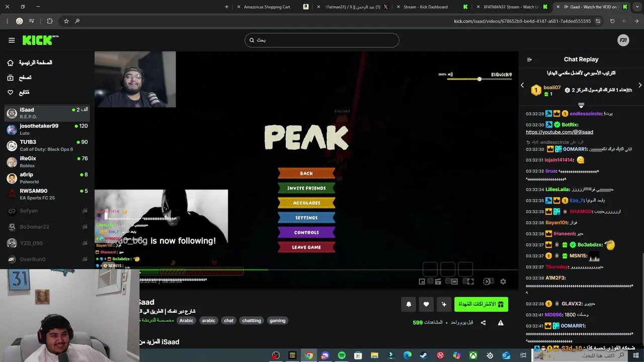Screen dimensions: 644x362
Task: Click into the Kick search field
Action: 322,40
